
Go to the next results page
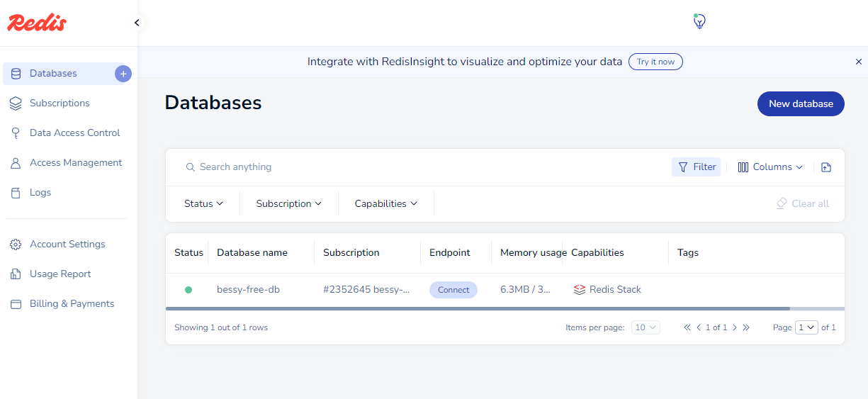734,327
